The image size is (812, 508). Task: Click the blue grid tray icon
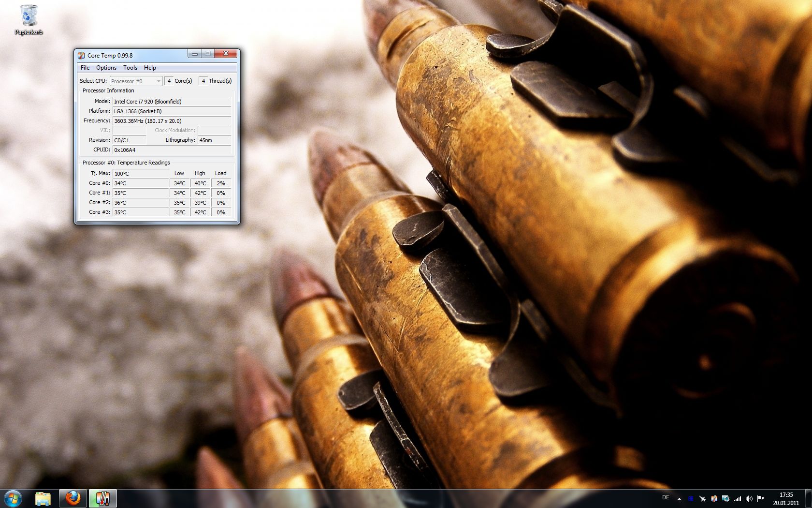tap(691, 498)
